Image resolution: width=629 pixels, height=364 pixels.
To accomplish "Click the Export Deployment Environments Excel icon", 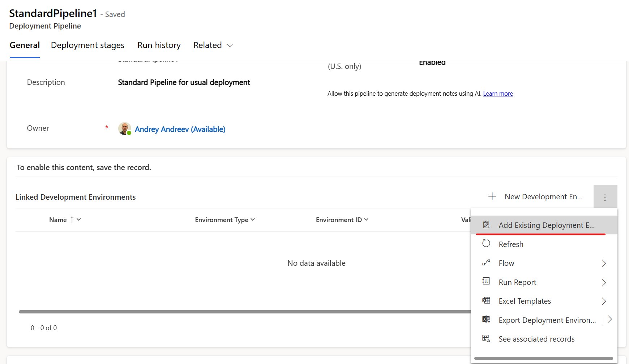I will [x=486, y=320].
